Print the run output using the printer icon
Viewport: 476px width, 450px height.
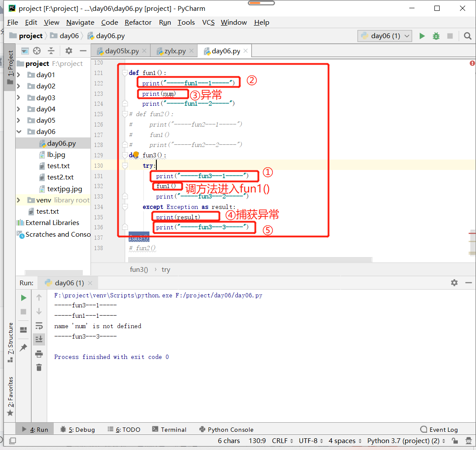pyautogui.click(x=39, y=354)
